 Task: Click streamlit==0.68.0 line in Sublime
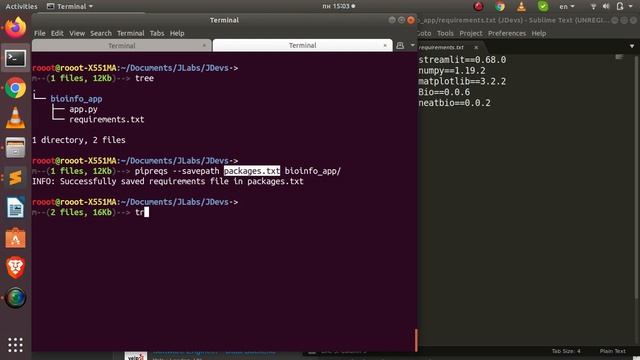pos(462,60)
